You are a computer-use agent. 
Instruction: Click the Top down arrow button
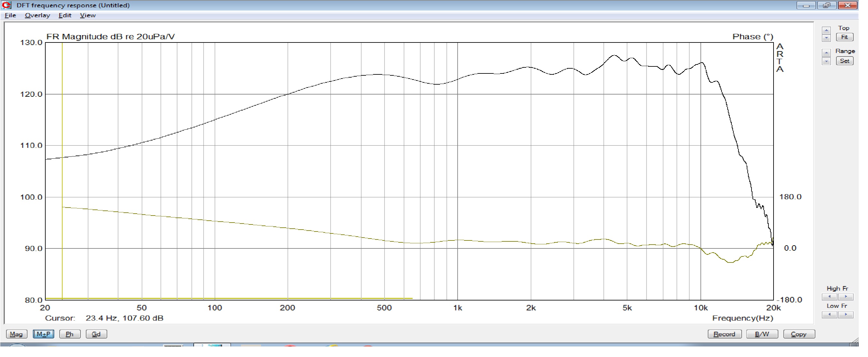826,38
